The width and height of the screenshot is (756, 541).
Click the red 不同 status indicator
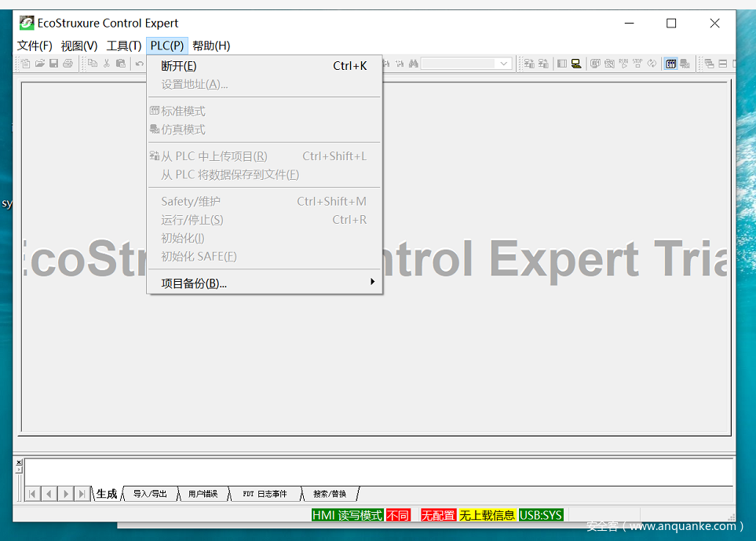tap(398, 515)
